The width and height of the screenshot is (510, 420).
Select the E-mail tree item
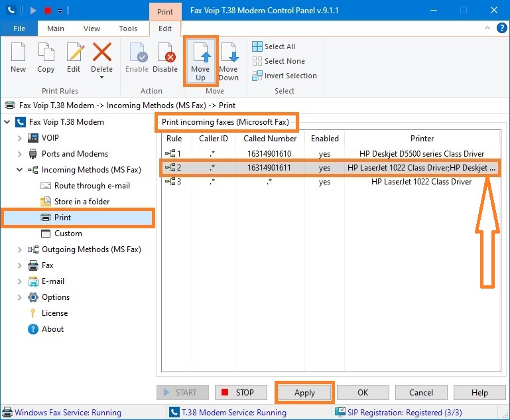(46, 281)
